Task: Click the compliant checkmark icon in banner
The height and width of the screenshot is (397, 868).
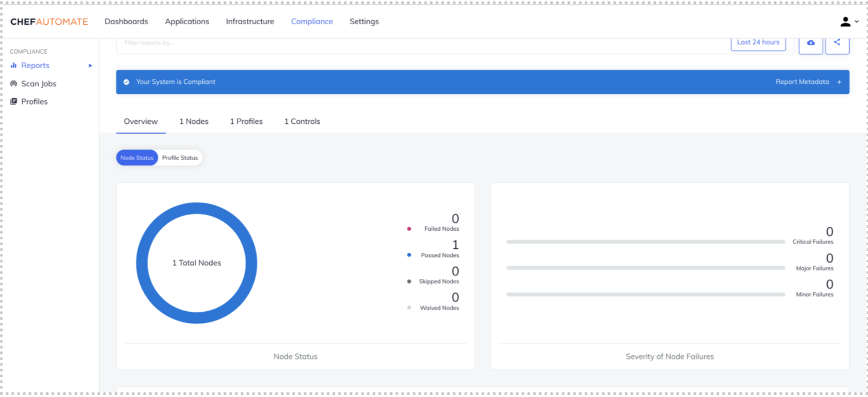Action: point(127,82)
